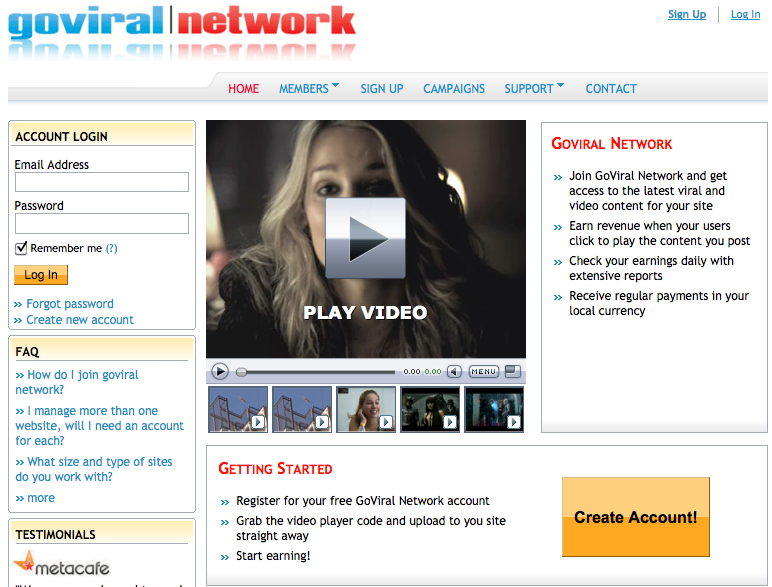
Task: Select the fourth dark masked figures thumbnail
Action: pos(430,409)
